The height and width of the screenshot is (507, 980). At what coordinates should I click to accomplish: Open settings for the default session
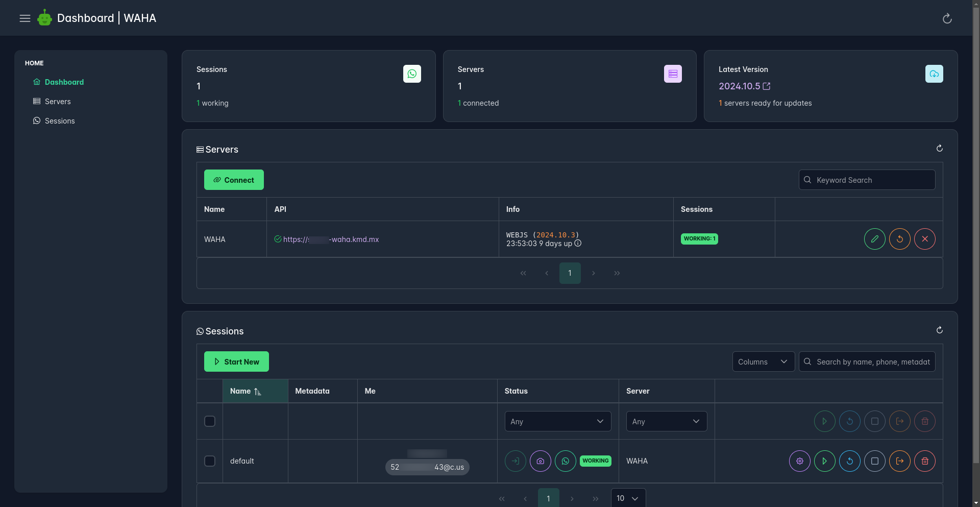(x=799, y=461)
